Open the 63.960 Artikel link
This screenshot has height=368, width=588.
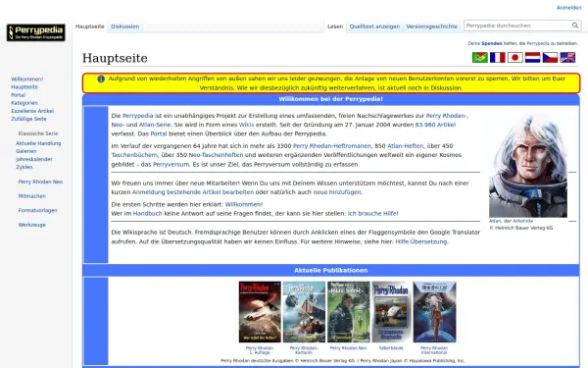pos(435,125)
